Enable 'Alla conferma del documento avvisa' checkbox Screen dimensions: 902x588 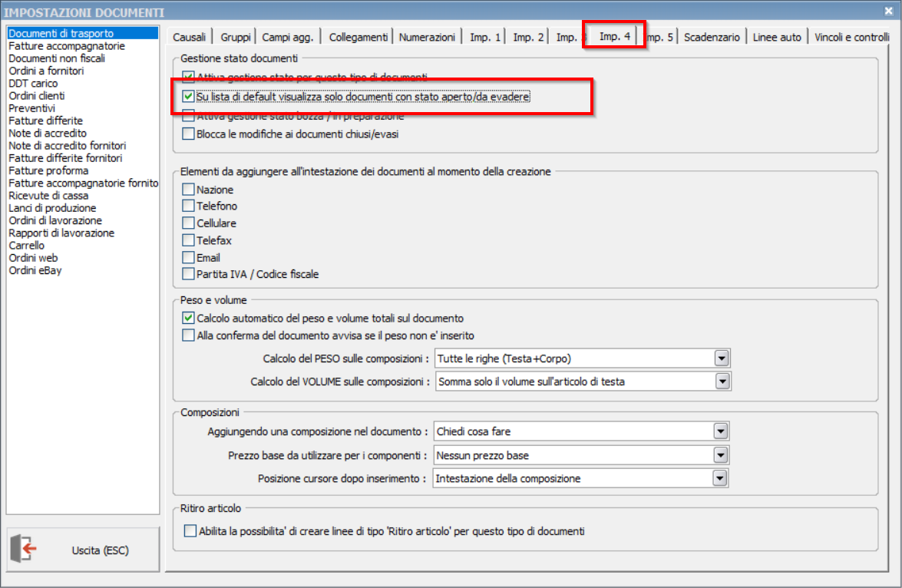188,335
